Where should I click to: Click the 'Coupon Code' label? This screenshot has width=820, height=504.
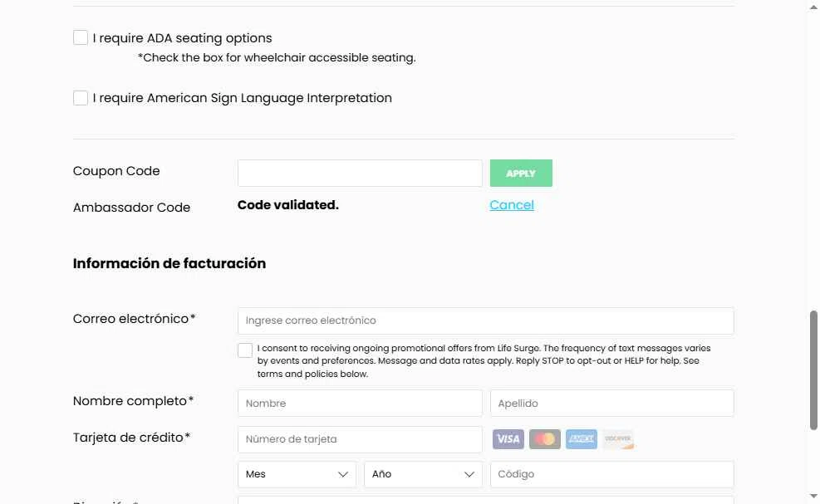coord(116,172)
